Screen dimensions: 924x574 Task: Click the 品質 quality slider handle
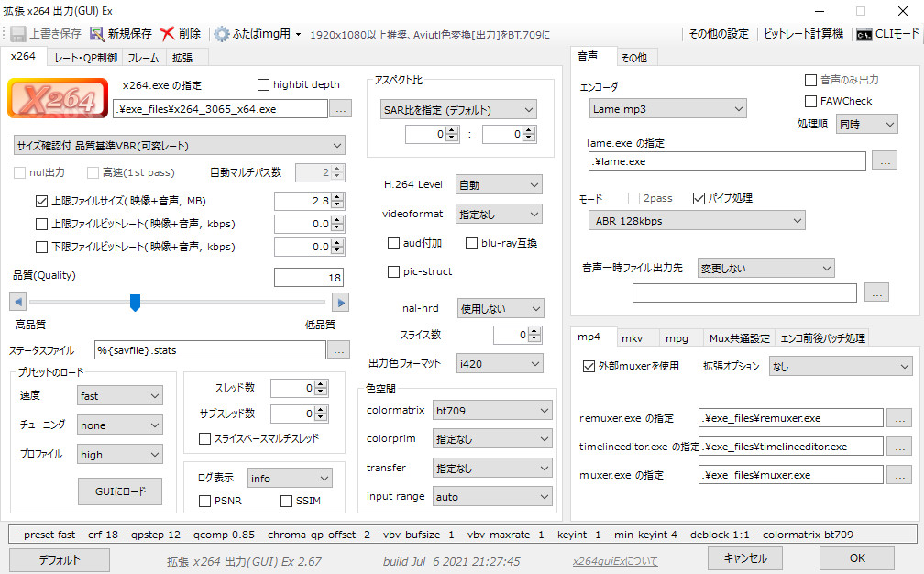(x=135, y=302)
